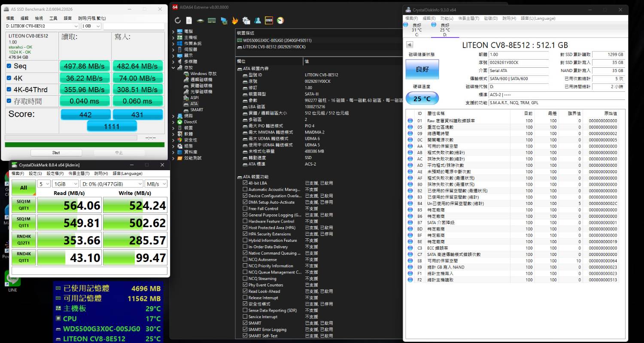644x343 pixels.
Task: Open the 1 GB test size dropdown
Action: (x=91, y=26)
